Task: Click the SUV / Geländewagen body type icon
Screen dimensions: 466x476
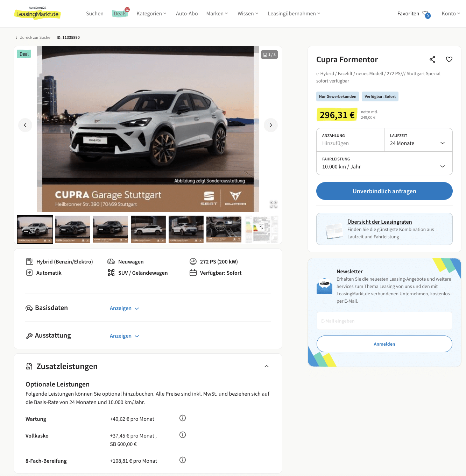Action: (111, 273)
